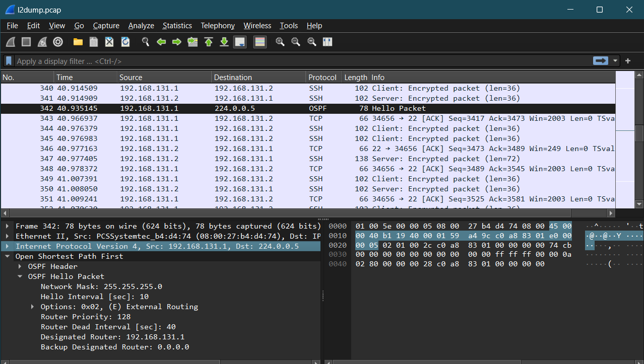This screenshot has height=364, width=644.
Task: Jump to the first packet icon
Action: click(x=209, y=42)
